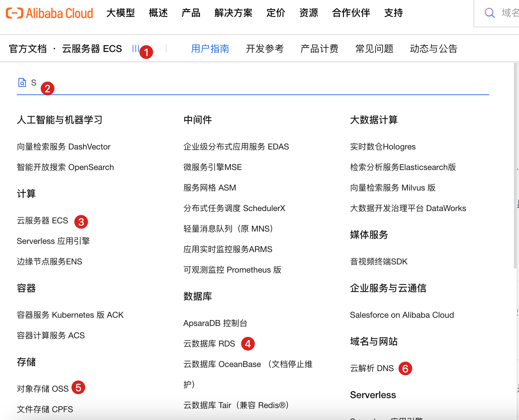Switch to the 开发参考 tab
Image resolution: width=519 pixels, height=420 pixels.
pyautogui.click(x=265, y=49)
